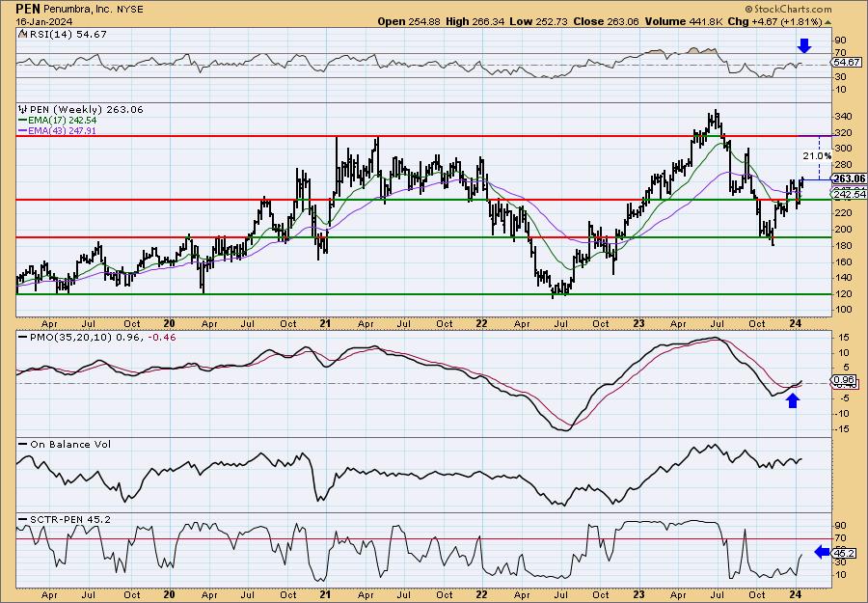Click the 0.96 PMO value tag
Image resolution: width=868 pixels, height=603 pixels.
coord(844,380)
